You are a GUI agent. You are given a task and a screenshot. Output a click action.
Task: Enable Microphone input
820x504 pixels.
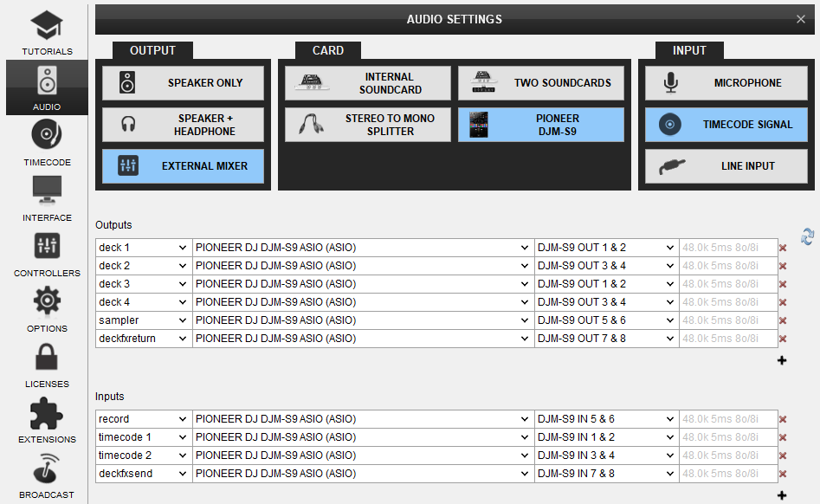726,82
